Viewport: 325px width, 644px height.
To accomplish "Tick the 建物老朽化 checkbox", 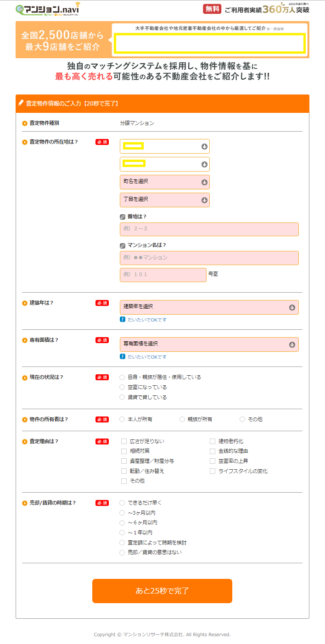I will tap(213, 441).
